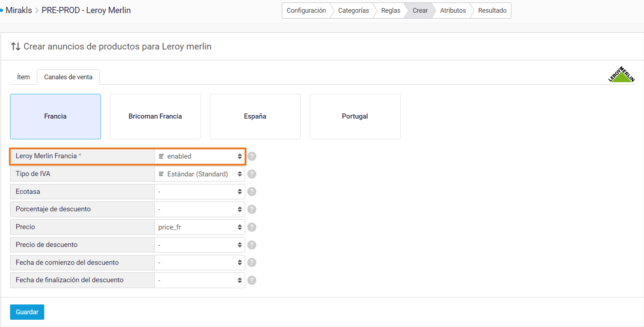Click the Precio de descuento label

(x=46, y=245)
